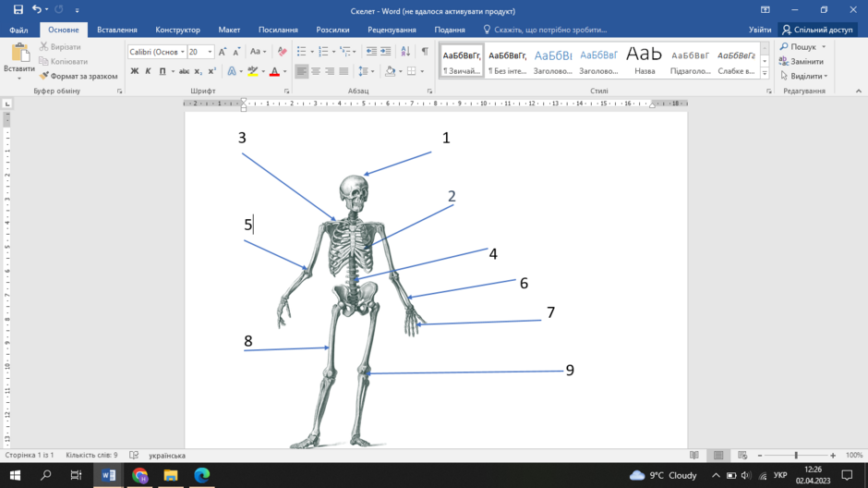
Task: Toggle paragraph marks display (¶)
Action: pos(425,52)
